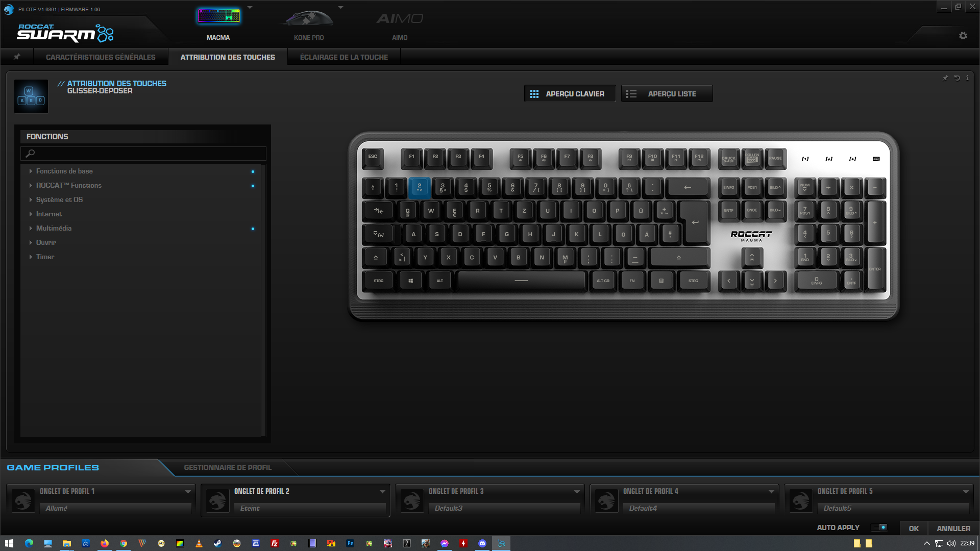Click the pin icon at panel top-right
The image size is (980, 551).
pyautogui.click(x=945, y=78)
